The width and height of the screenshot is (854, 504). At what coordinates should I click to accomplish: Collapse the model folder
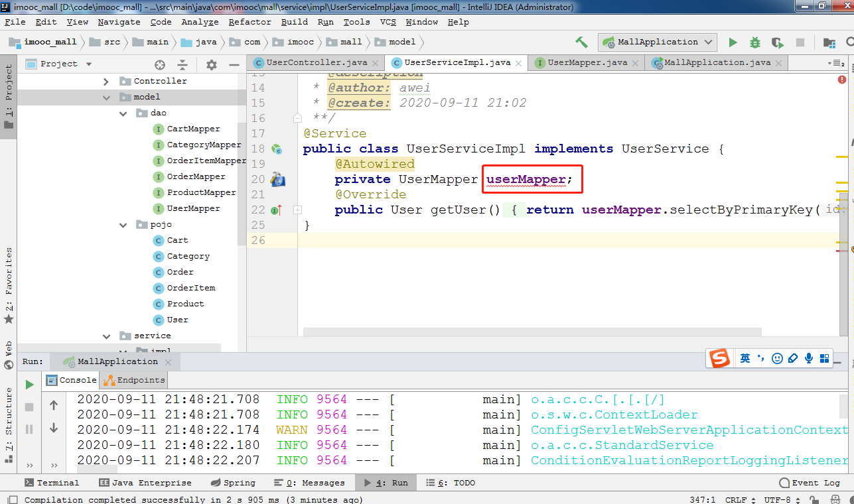point(106,97)
